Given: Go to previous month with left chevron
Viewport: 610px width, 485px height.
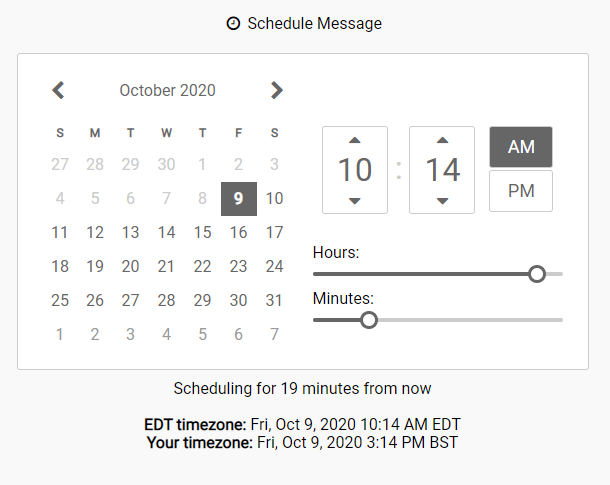Looking at the screenshot, I should [x=58, y=90].
